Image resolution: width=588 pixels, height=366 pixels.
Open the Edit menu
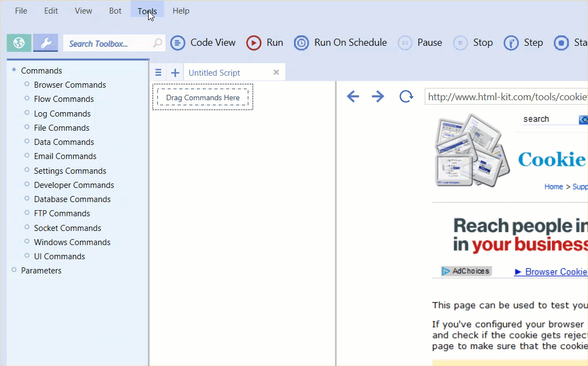51,11
